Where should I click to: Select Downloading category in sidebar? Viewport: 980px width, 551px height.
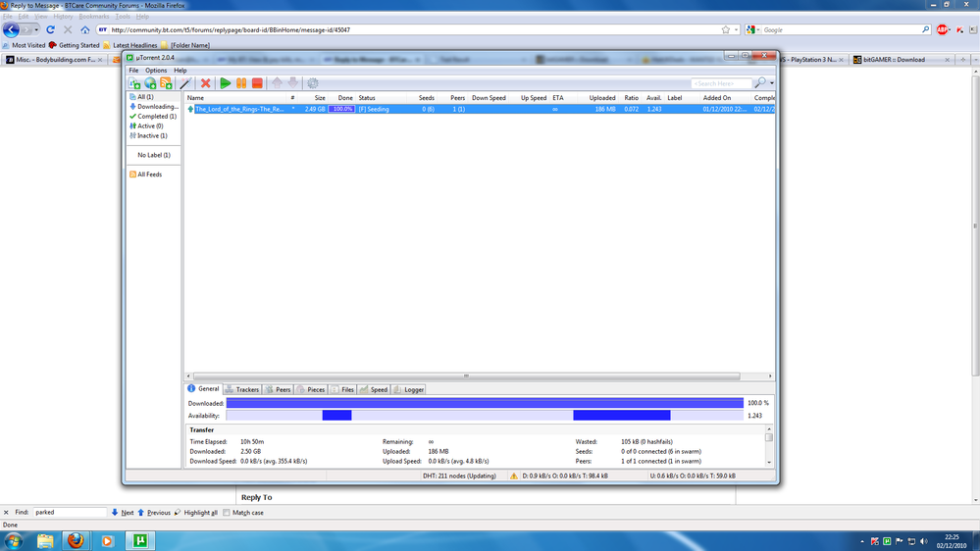tap(154, 107)
